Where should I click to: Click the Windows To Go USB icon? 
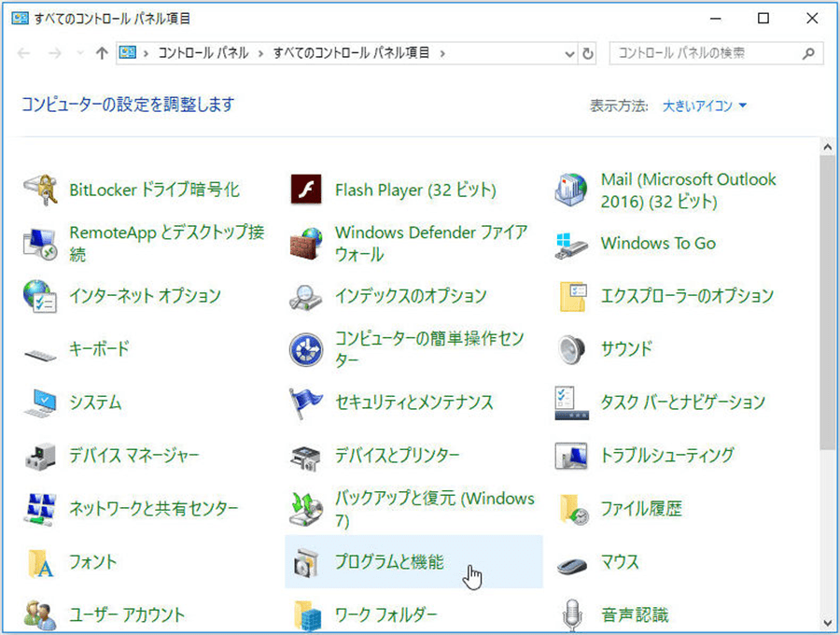[x=571, y=246]
